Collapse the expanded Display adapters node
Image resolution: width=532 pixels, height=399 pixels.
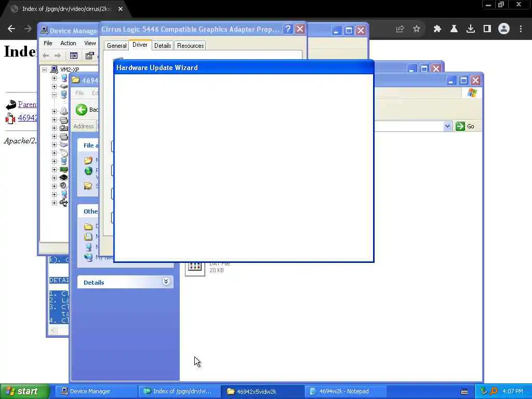54,95
